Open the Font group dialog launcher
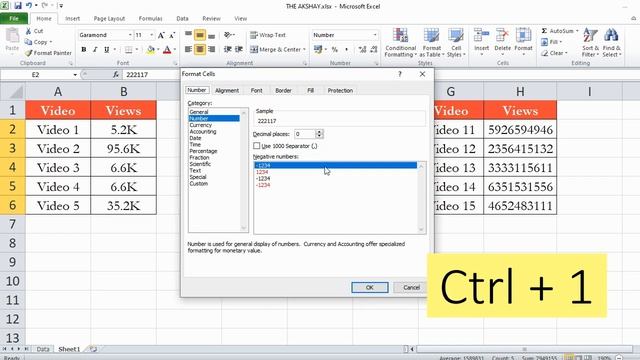The image size is (640, 360). [x=176, y=63]
